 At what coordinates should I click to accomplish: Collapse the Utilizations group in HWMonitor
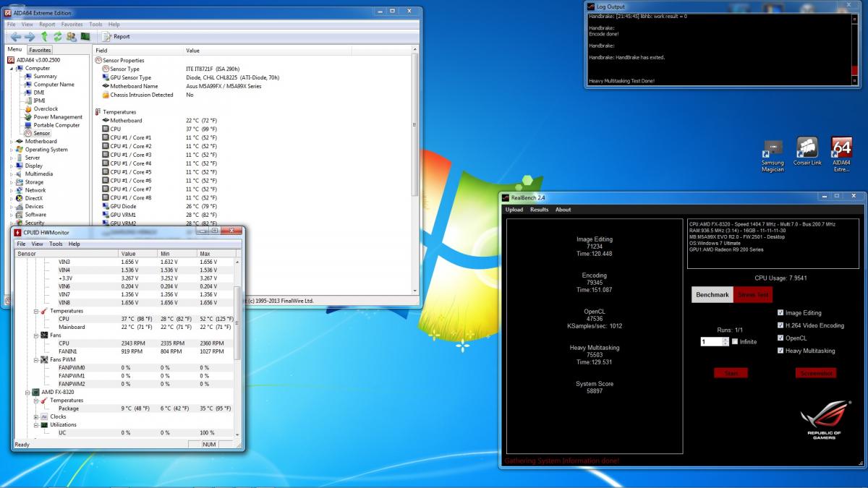[x=35, y=424]
